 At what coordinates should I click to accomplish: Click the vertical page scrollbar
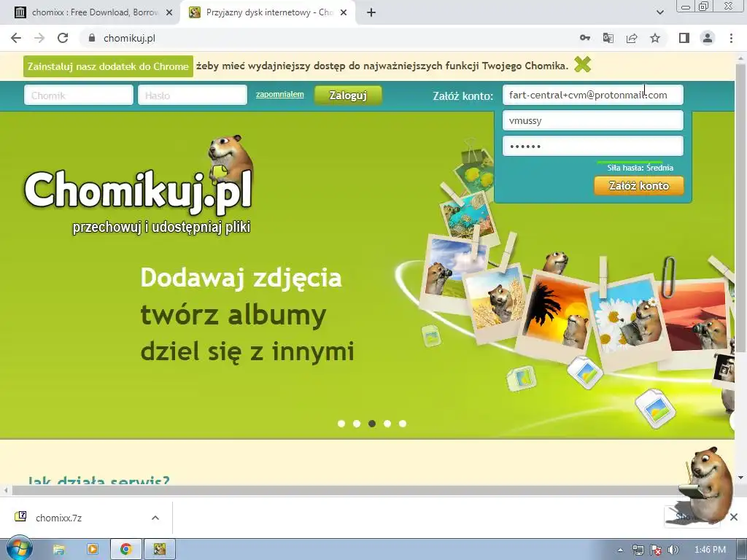click(x=740, y=209)
